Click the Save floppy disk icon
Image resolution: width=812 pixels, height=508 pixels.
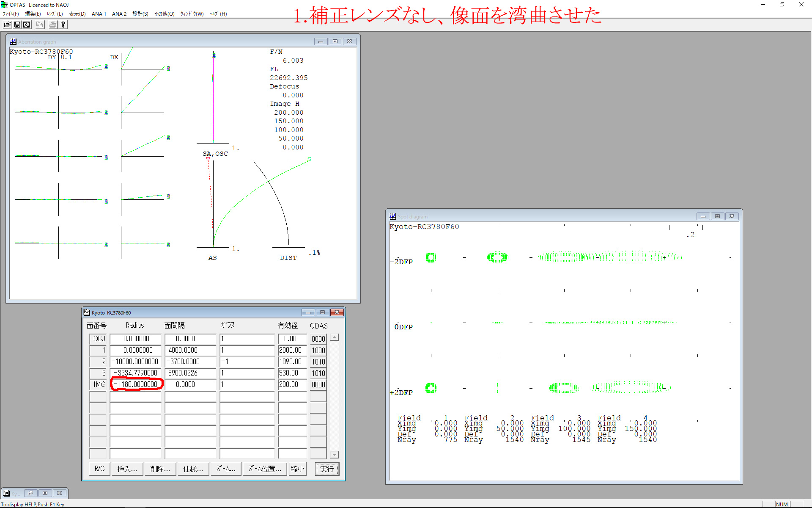point(17,25)
